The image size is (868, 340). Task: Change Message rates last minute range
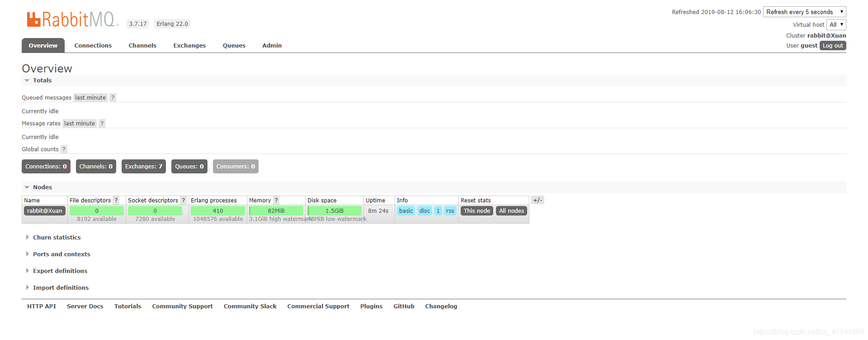80,123
